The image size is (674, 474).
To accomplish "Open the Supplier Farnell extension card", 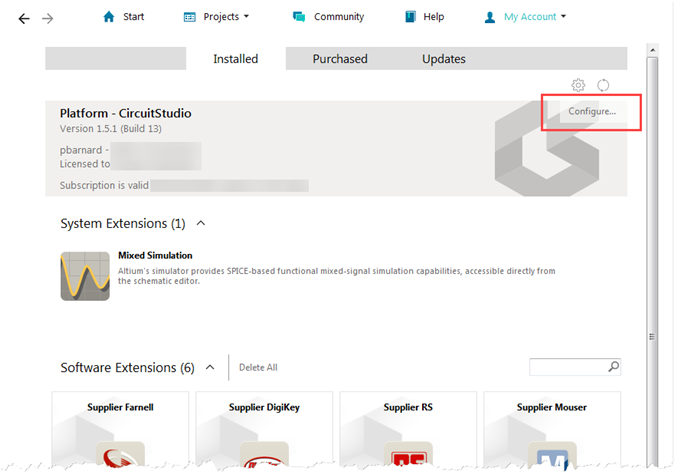I will point(120,428).
